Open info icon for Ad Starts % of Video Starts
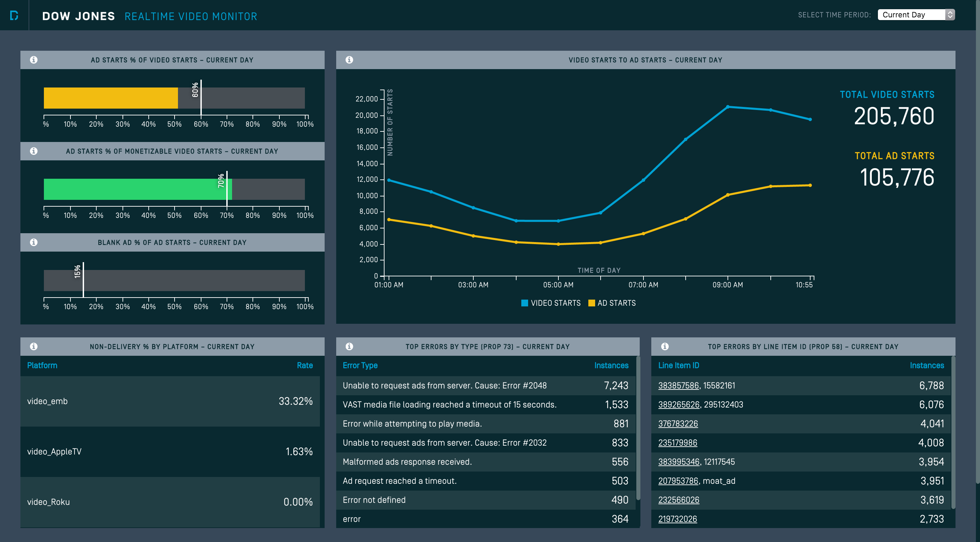980x542 pixels. click(34, 60)
